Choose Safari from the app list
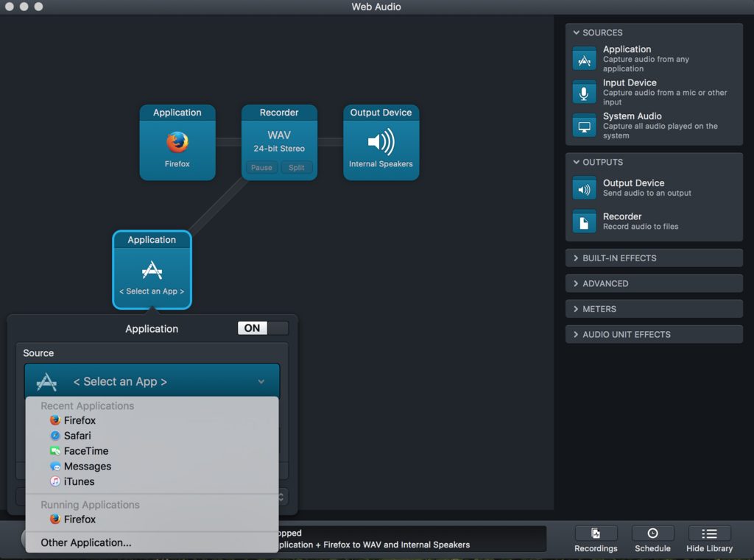Image resolution: width=754 pixels, height=560 pixels. click(x=152, y=436)
